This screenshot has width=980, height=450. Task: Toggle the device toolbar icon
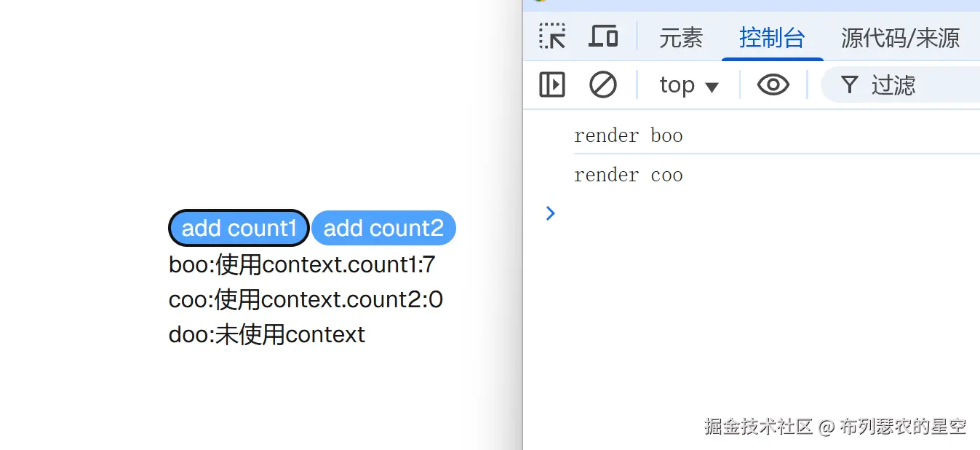pyautogui.click(x=603, y=36)
